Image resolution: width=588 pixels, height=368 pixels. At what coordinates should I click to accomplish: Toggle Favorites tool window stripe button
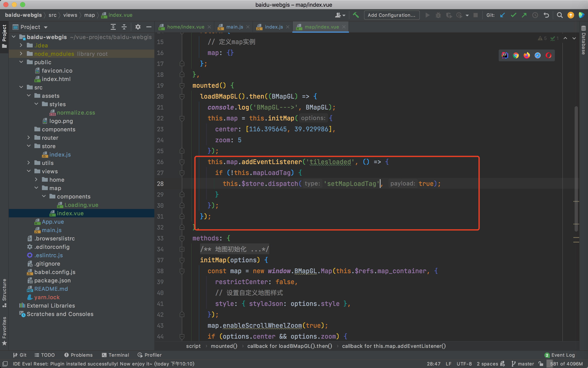(4, 331)
